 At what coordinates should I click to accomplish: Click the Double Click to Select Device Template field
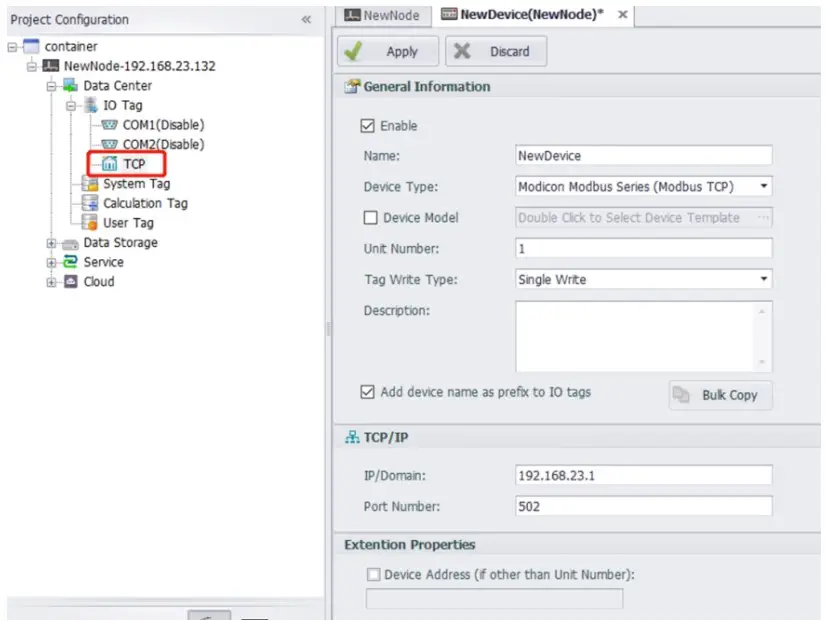643,217
